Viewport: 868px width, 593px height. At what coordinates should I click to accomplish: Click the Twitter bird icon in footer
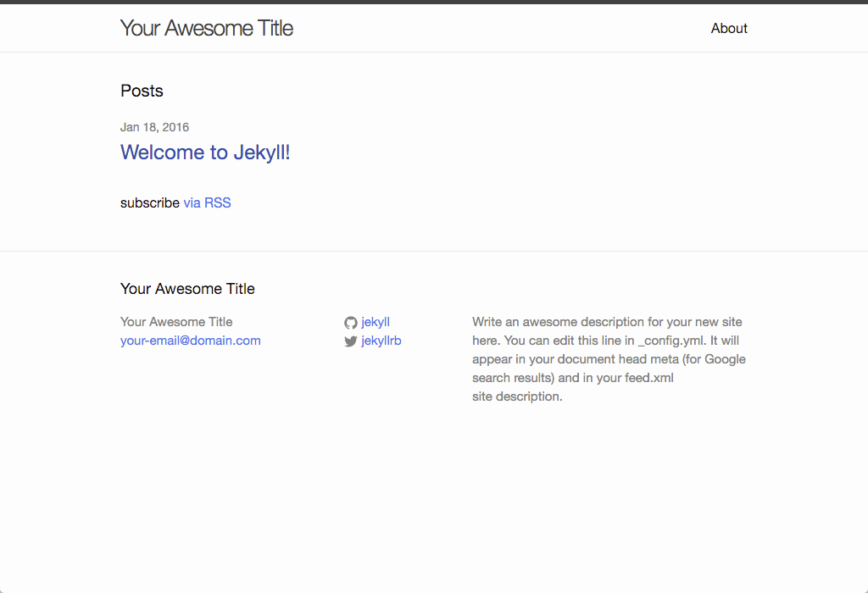(351, 341)
